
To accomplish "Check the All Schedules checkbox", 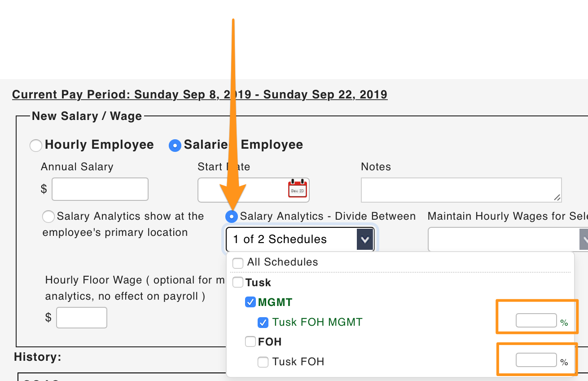I will 238,263.
